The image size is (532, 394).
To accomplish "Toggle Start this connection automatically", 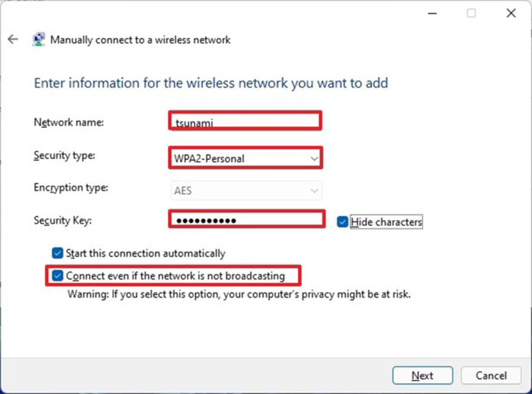I will coord(57,253).
